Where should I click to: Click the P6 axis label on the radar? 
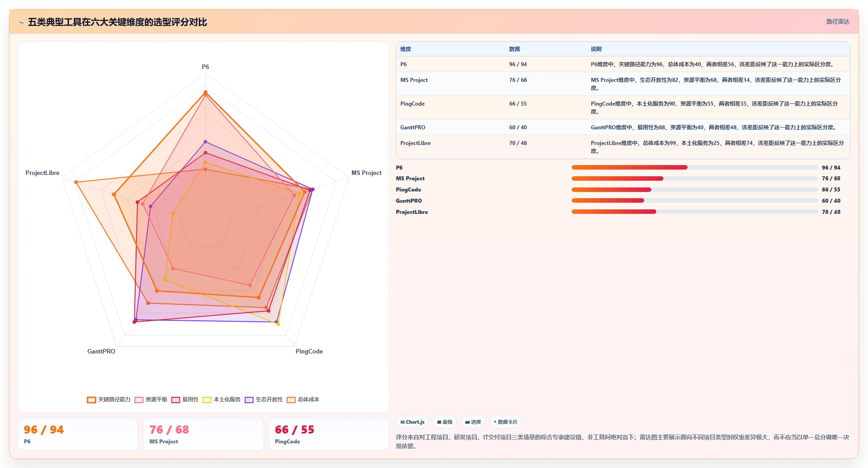[205, 67]
